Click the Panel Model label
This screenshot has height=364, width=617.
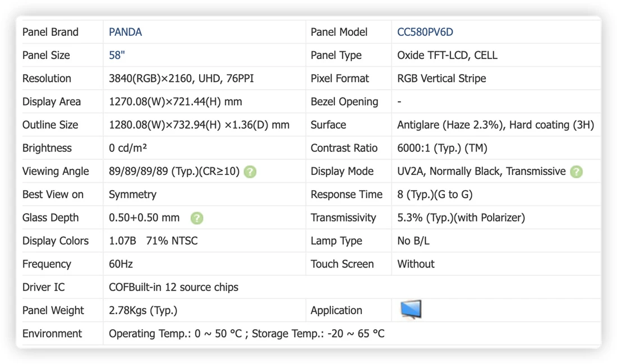(339, 33)
